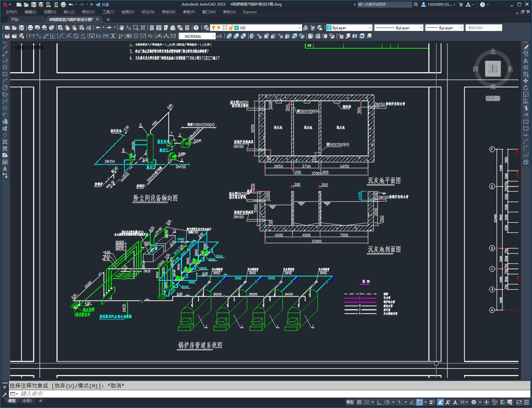
Task: Expand the NORMAL dimension style dropdown
Action: coord(213,36)
